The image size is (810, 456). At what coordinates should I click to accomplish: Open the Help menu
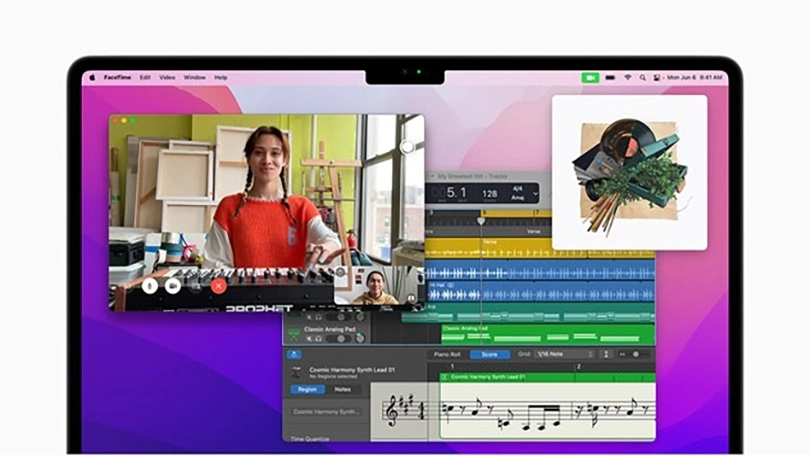[x=221, y=77]
